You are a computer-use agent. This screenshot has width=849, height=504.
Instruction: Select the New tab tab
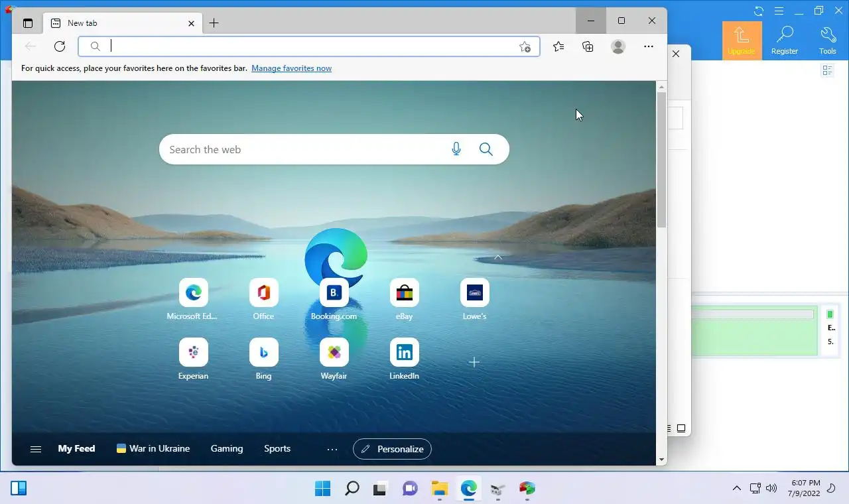click(x=123, y=23)
